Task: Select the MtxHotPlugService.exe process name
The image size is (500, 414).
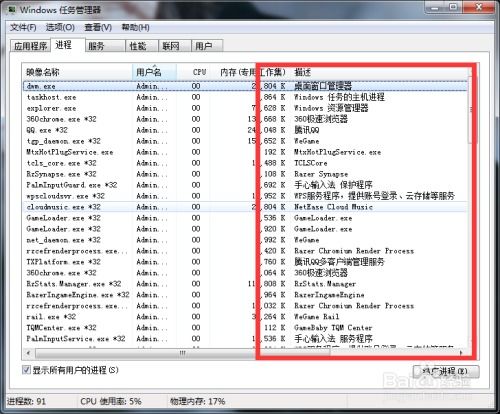Action: point(70,152)
